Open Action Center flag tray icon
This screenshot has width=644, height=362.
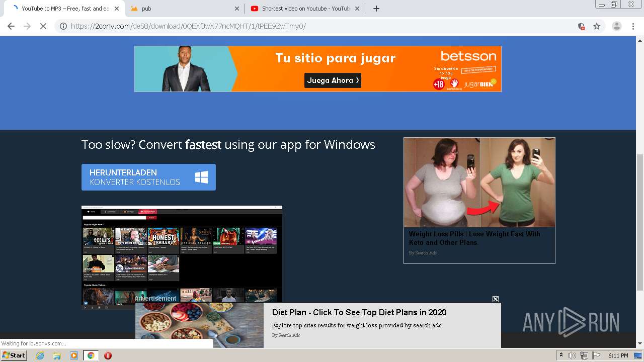596,355
